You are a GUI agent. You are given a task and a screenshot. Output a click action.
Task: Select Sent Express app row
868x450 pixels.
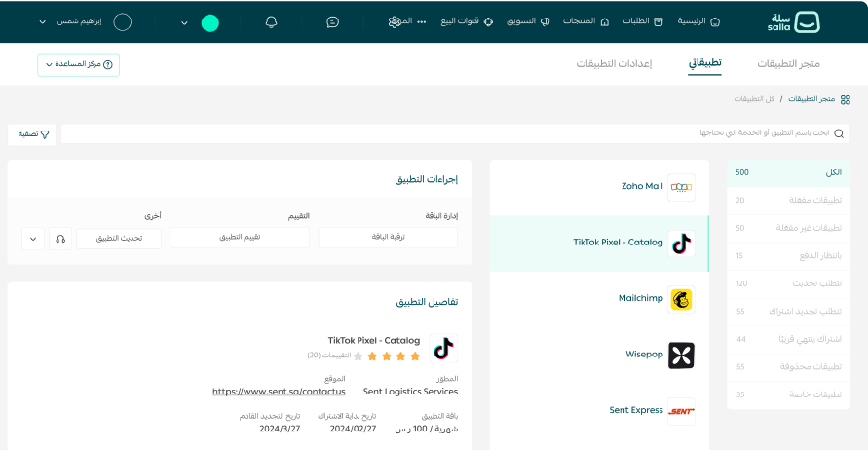tap(599, 411)
